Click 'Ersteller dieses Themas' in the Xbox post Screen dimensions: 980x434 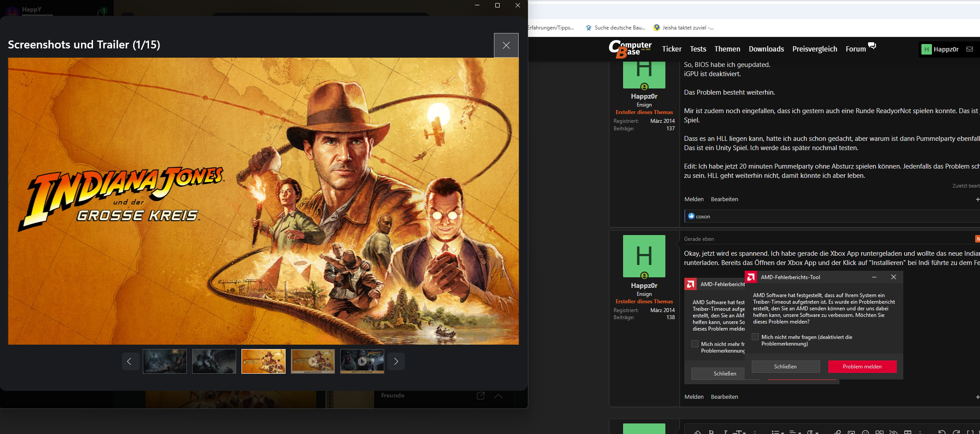point(644,302)
